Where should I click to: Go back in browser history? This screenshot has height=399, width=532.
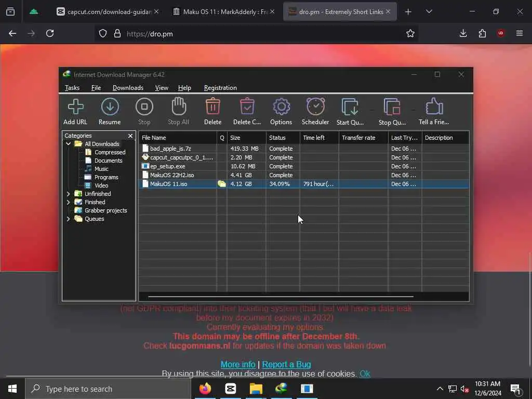12,34
